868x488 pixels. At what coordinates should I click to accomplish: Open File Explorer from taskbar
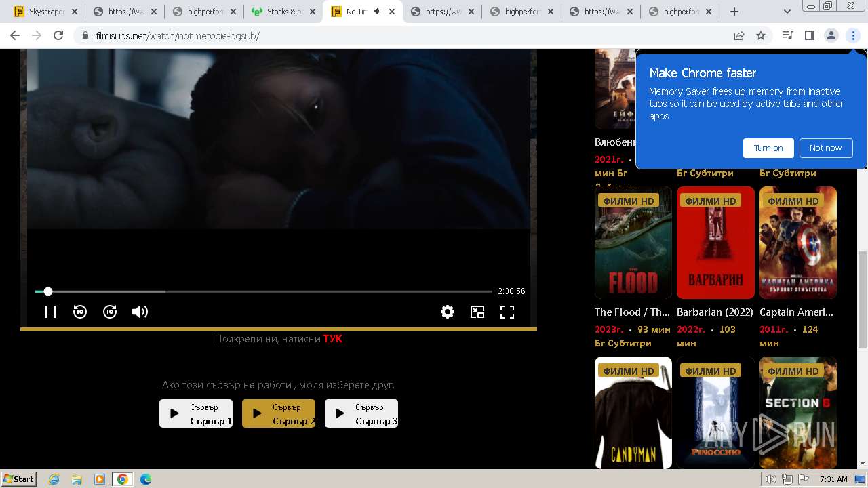(77, 479)
